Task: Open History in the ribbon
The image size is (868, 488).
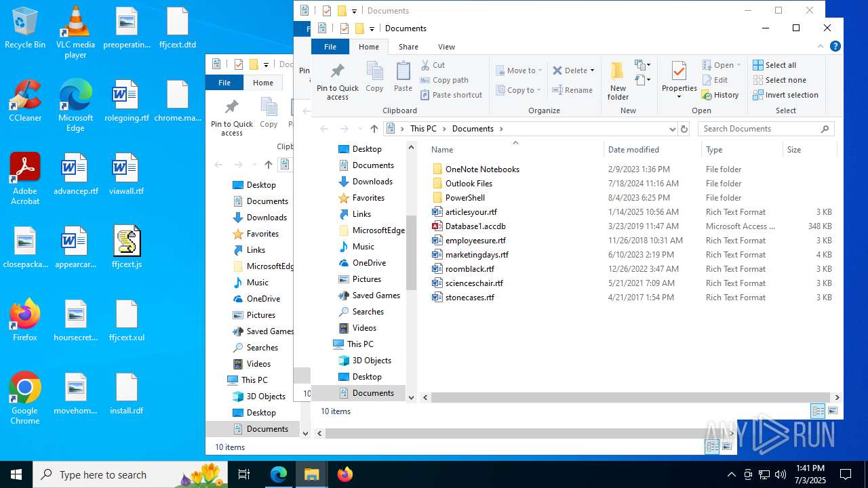Action: pos(720,95)
